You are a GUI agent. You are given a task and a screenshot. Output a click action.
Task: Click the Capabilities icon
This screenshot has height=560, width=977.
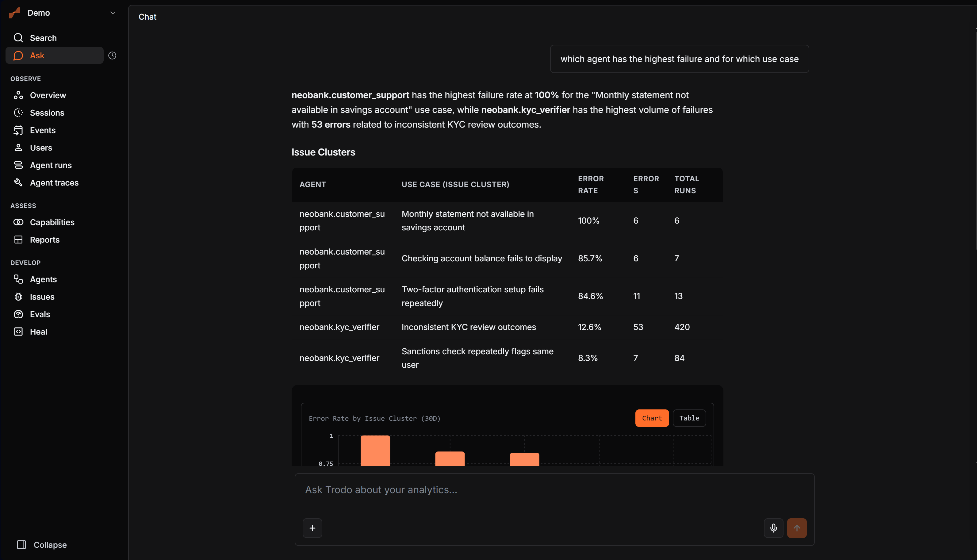coord(18,222)
